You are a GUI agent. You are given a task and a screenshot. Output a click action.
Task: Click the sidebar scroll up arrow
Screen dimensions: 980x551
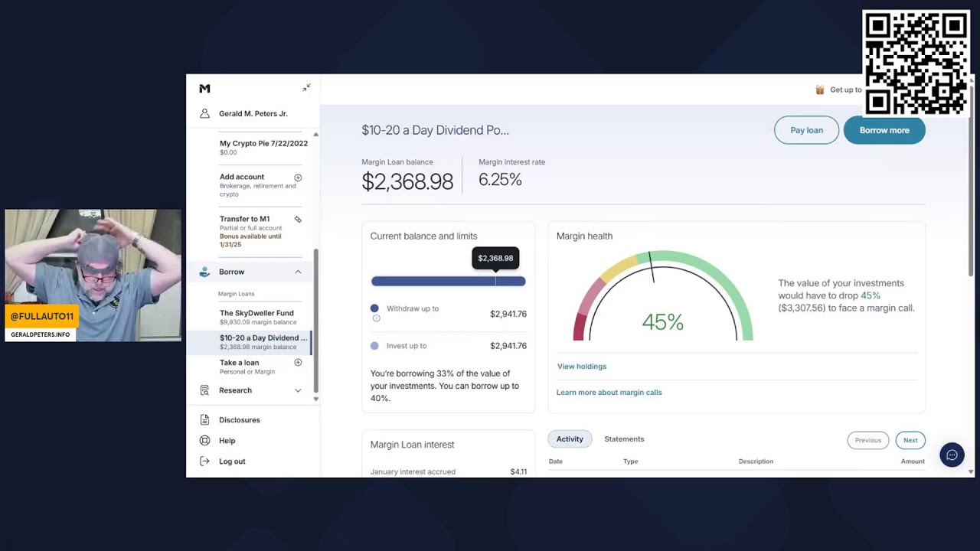click(315, 135)
